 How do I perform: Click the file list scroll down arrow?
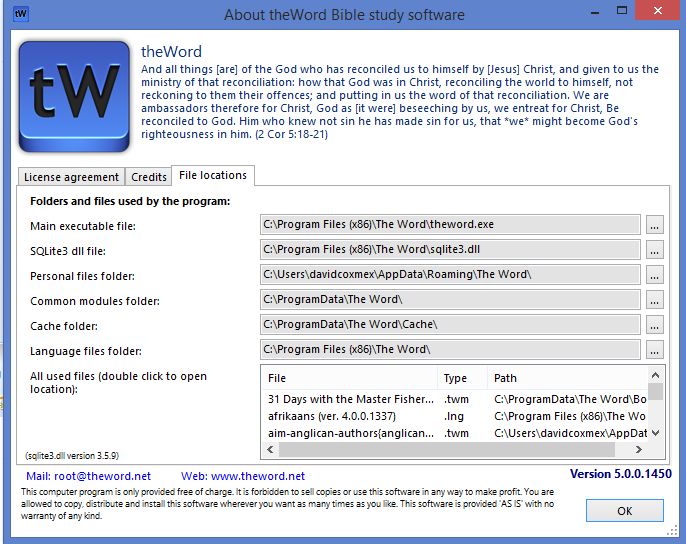point(655,433)
